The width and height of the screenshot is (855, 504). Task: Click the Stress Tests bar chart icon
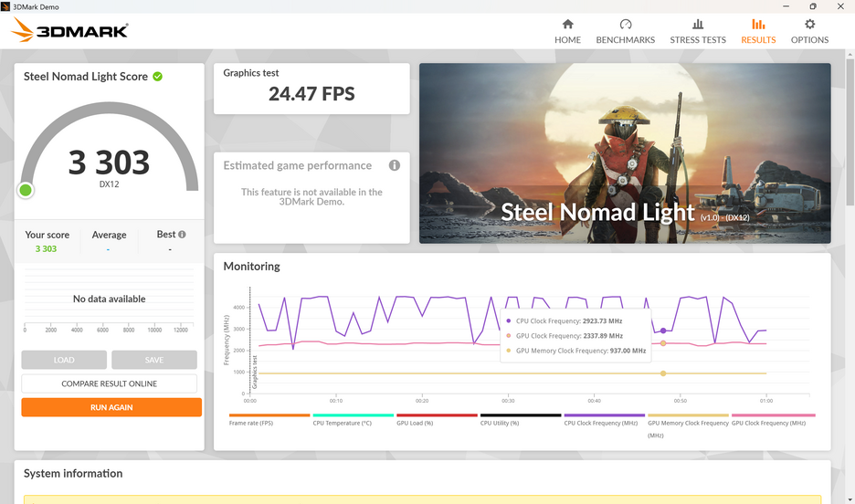[x=698, y=24]
